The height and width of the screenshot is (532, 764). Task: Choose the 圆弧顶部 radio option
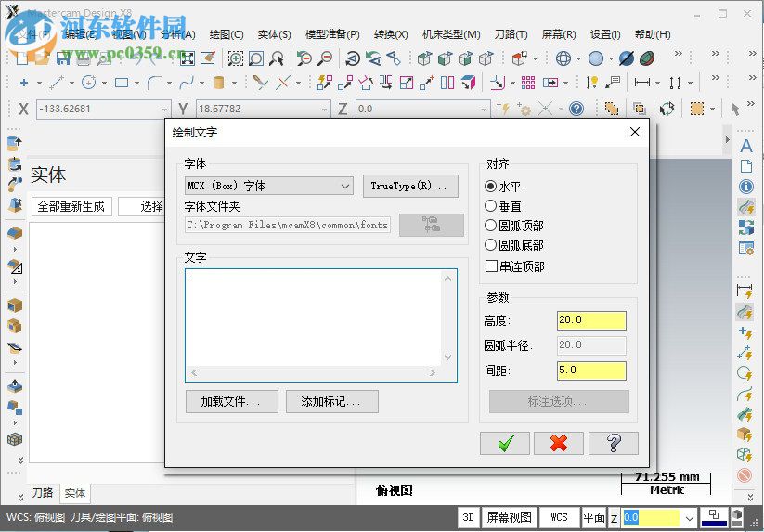tap(491, 226)
